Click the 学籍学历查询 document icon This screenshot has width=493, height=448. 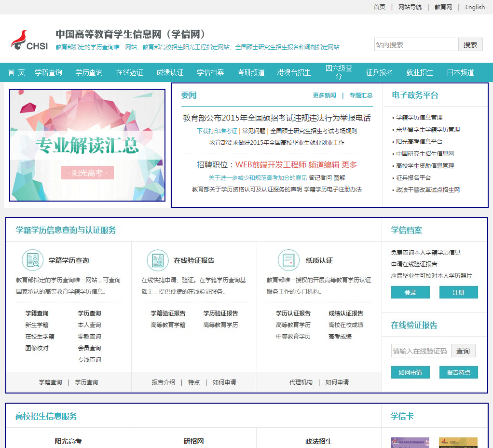coord(32,260)
